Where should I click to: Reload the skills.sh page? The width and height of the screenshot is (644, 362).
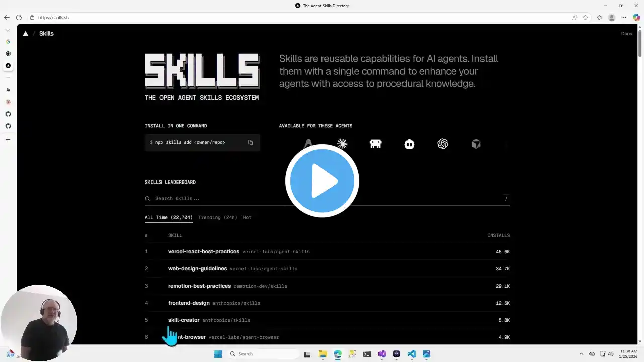coord(19,18)
